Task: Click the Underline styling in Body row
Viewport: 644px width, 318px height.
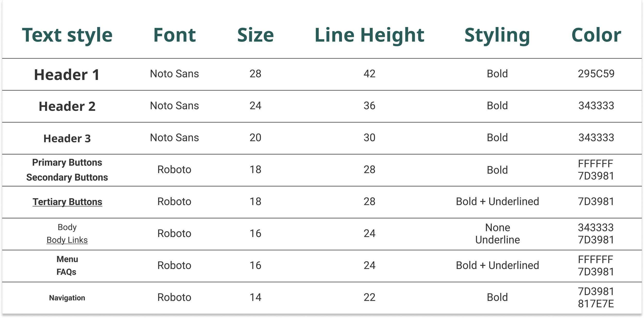Action: click(x=497, y=240)
